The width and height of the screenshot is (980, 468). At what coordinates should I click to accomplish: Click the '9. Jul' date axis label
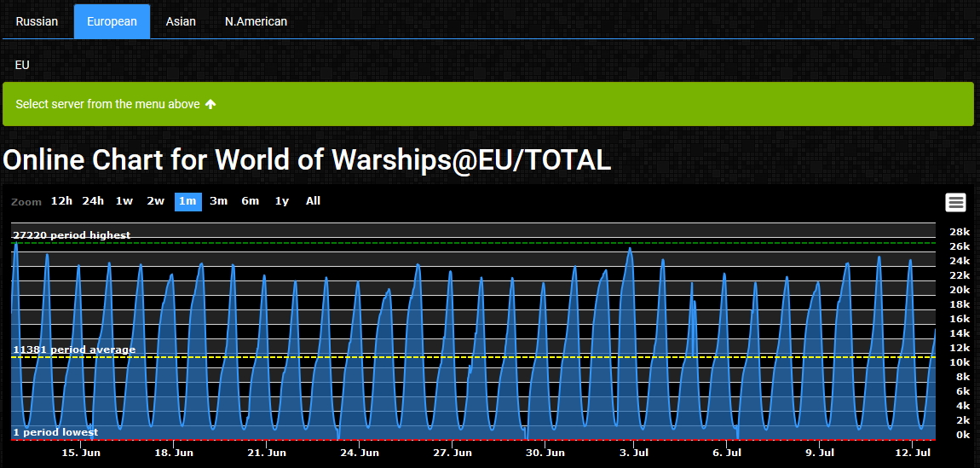click(x=820, y=453)
